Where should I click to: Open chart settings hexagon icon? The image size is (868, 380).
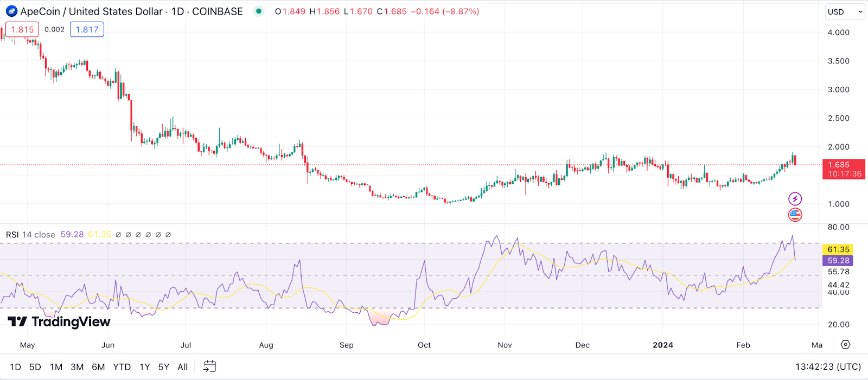pos(845,345)
